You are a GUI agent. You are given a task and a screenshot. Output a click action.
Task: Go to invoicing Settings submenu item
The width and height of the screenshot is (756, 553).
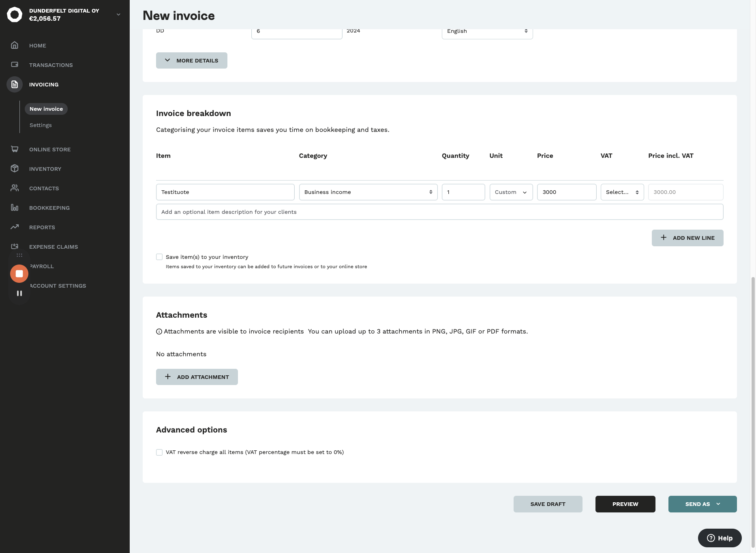(x=41, y=125)
